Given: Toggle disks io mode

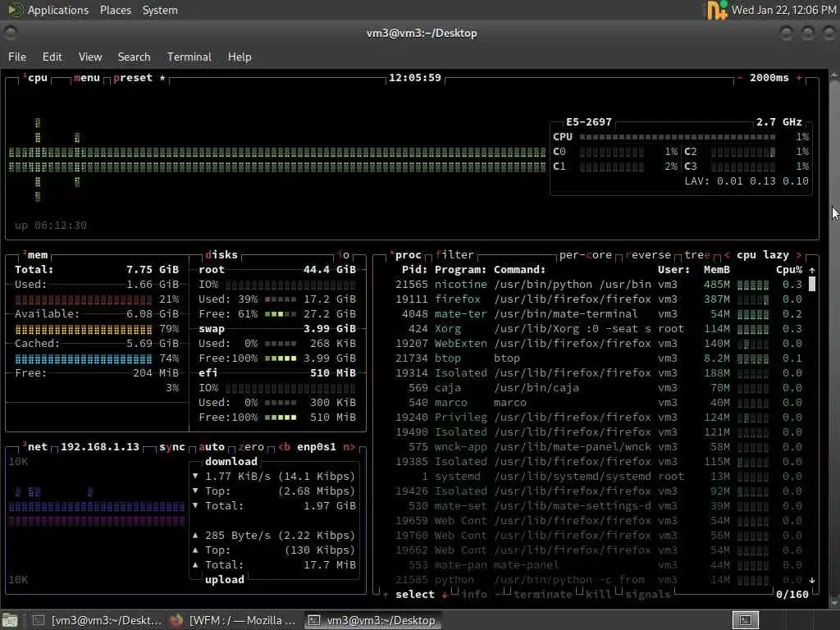Looking at the screenshot, I should (x=344, y=255).
